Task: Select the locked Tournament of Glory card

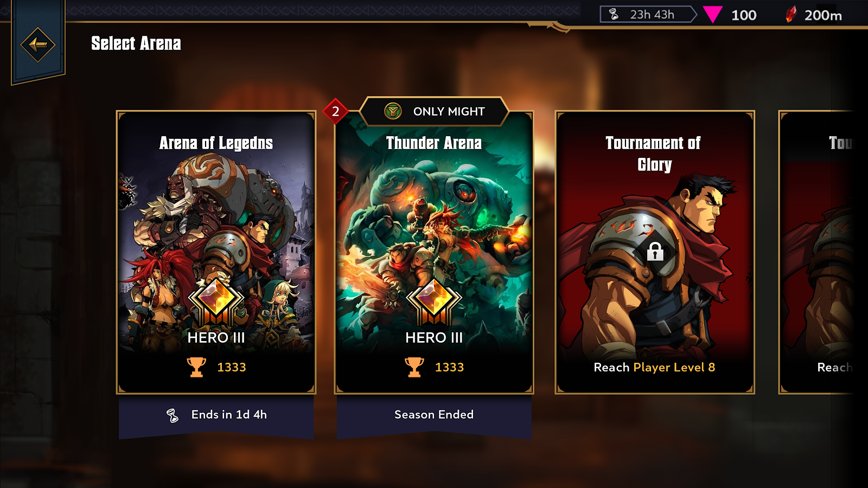Action: click(655, 252)
